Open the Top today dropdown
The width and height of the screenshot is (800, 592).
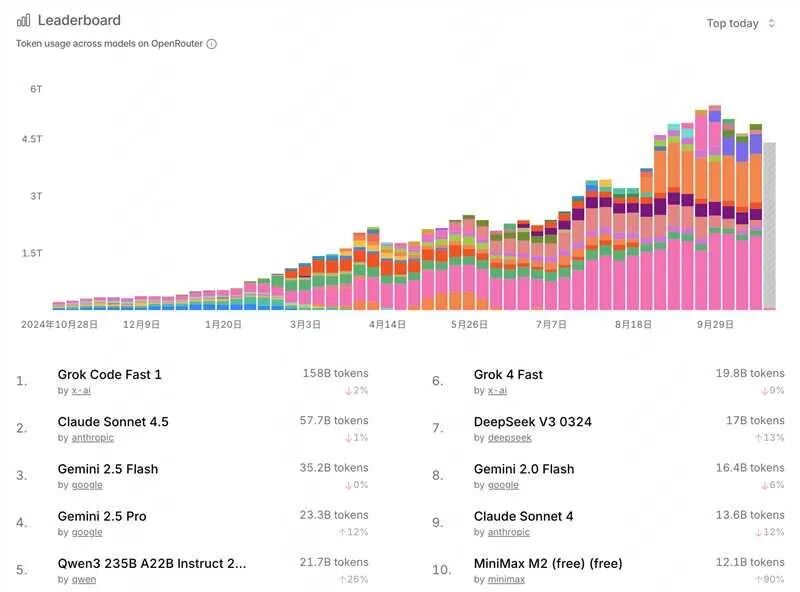click(740, 23)
